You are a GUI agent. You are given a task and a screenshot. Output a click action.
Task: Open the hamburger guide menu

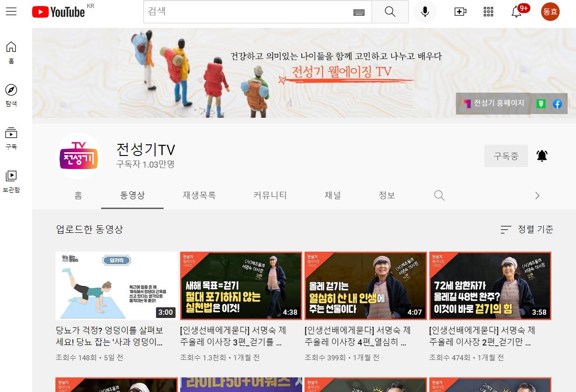coord(11,12)
